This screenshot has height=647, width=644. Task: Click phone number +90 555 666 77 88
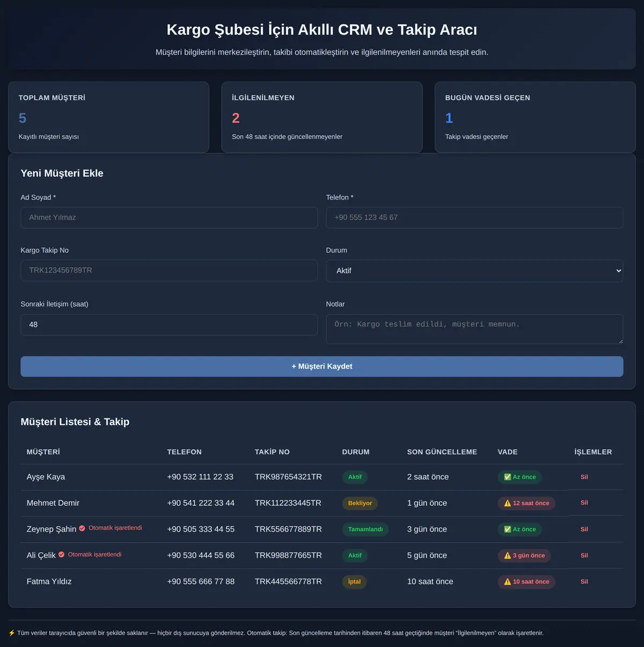coord(201,582)
